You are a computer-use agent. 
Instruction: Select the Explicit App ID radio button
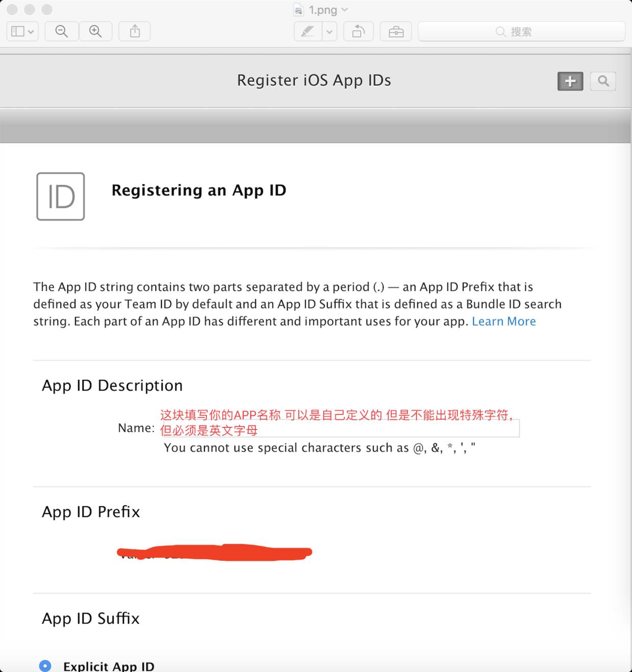45,665
